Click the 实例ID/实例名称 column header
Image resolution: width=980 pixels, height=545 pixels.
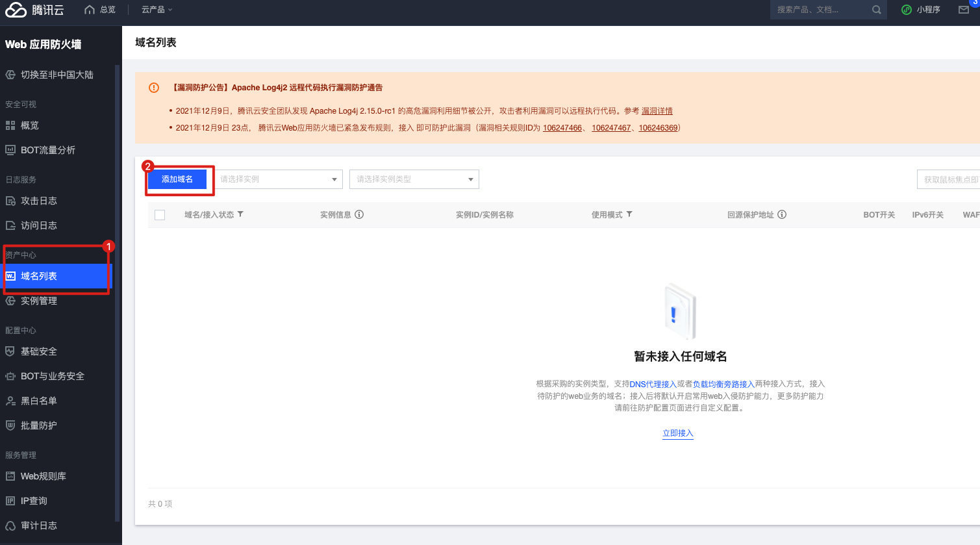click(484, 215)
